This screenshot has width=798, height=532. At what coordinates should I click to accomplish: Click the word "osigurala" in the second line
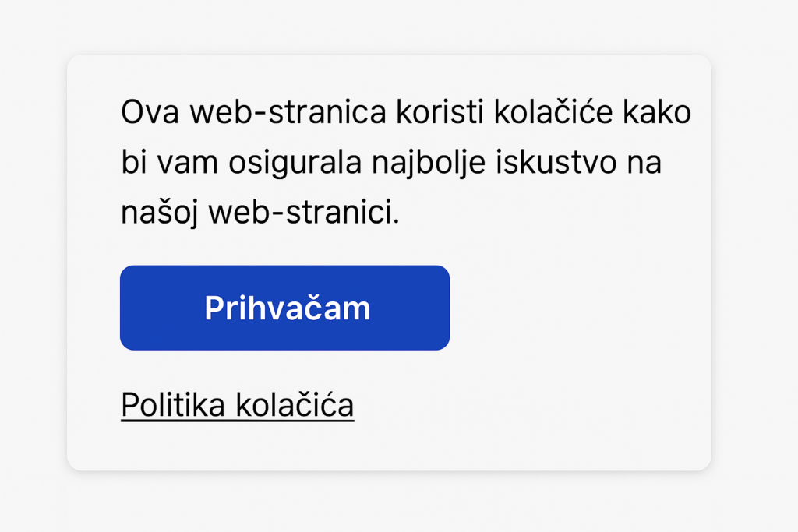[295, 163]
